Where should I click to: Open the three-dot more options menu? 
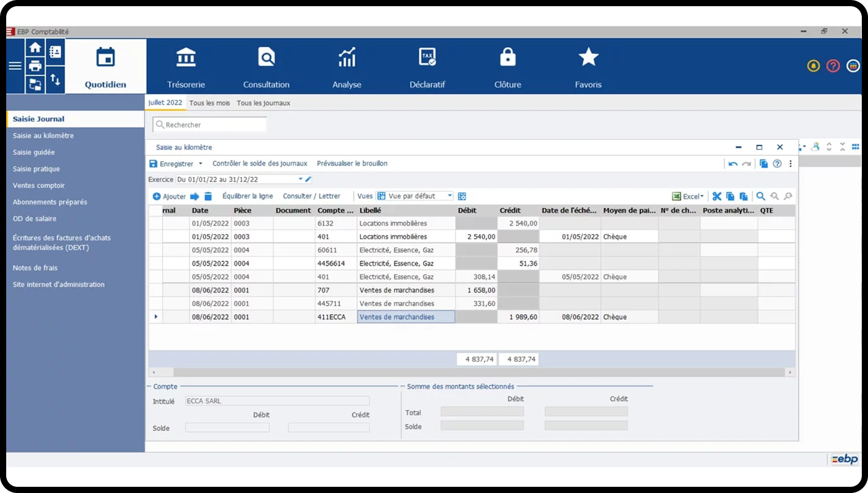click(791, 164)
